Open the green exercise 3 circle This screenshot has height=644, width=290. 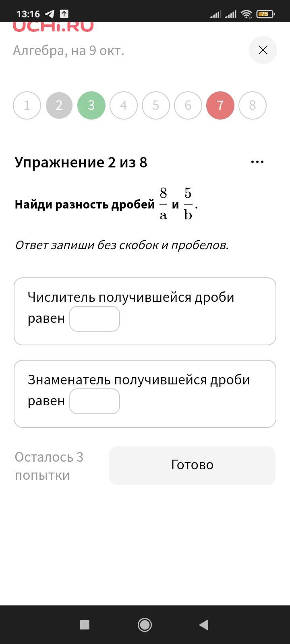coord(91,105)
